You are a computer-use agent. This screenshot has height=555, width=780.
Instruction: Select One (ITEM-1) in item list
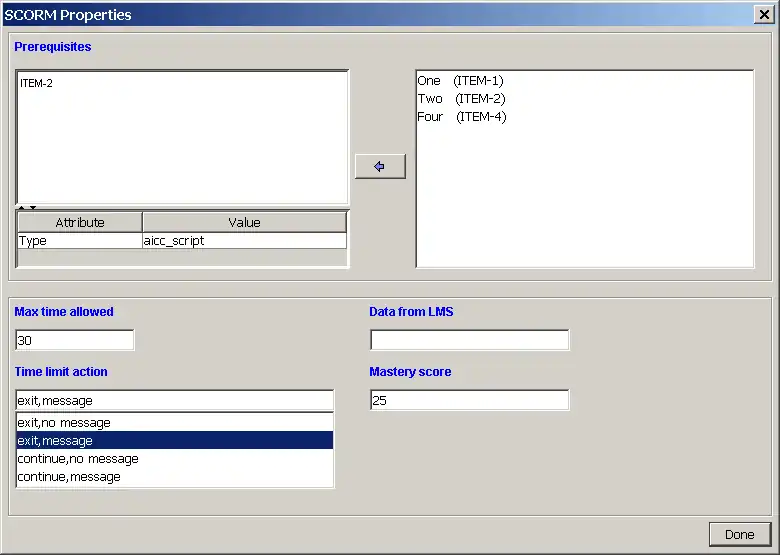[460, 80]
